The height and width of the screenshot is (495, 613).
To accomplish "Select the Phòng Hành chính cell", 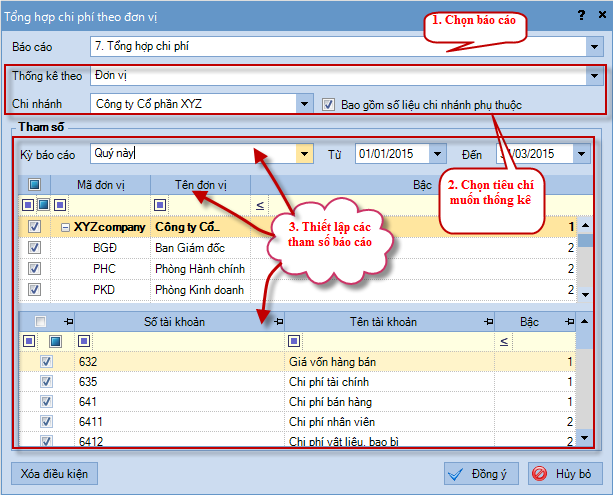I will pos(201,269).
